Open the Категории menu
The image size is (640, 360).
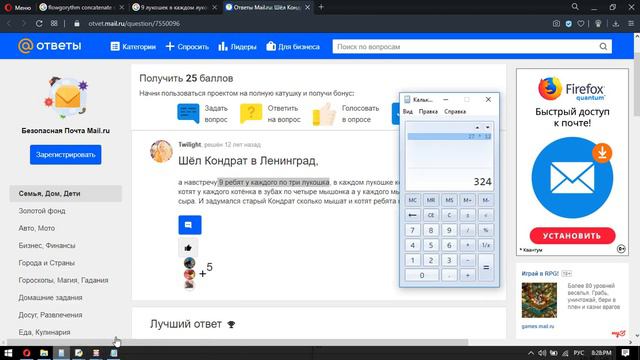coord(133,47)
